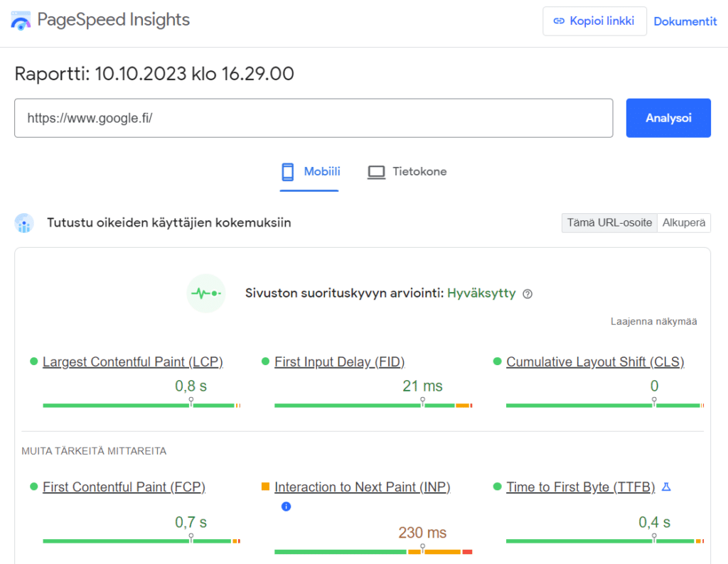The image size is (728, 564).
Task: Open the Dokumentit link
Action: 685,21
